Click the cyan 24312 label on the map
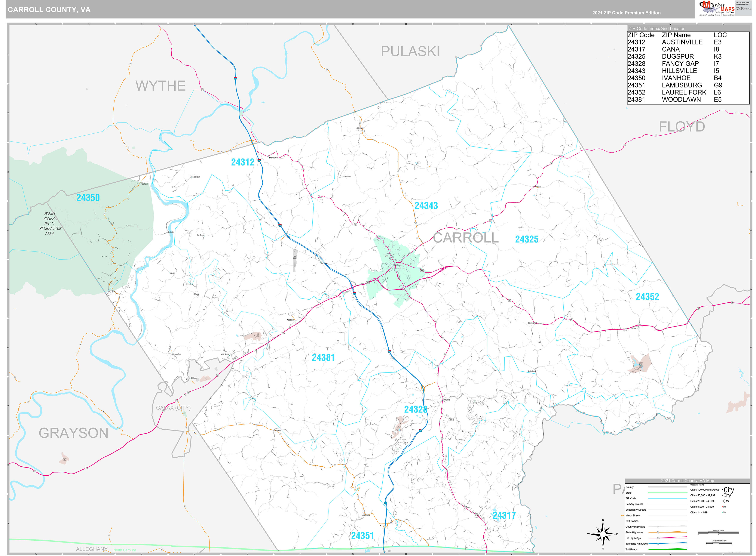The image size is (756, 556). [242, 162]
